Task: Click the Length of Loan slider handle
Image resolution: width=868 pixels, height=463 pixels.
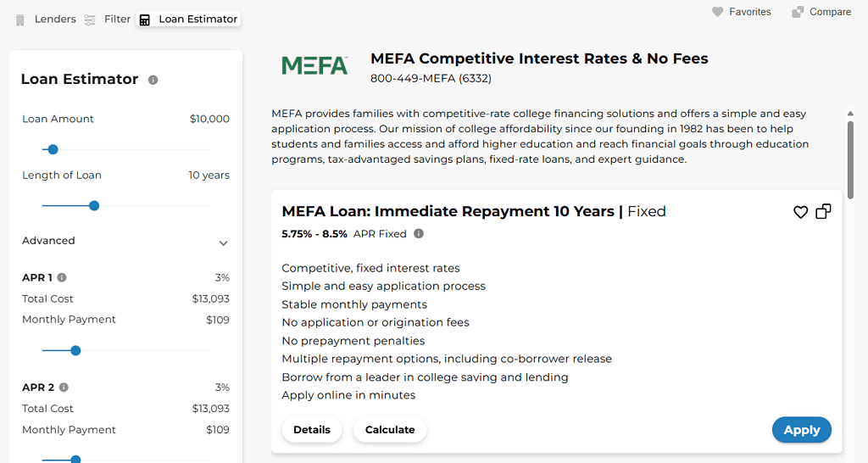Action: tap(94, 205)
